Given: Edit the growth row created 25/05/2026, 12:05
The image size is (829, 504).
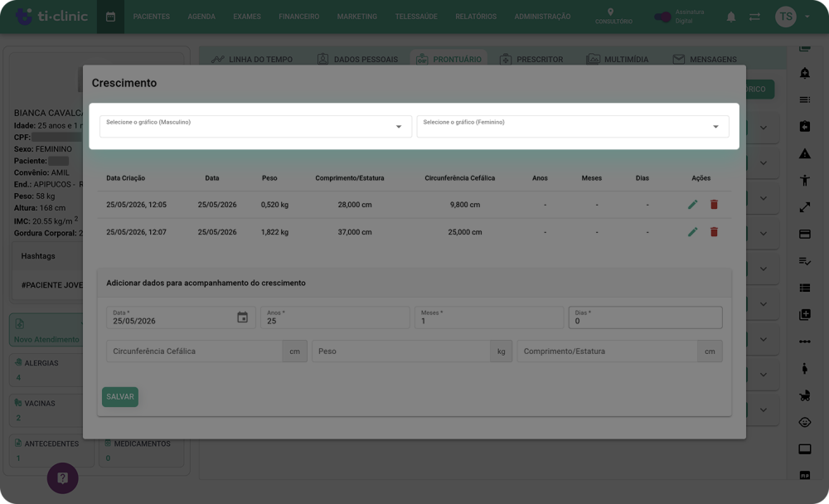Looking at the screenshot, I should click(692, 205).
